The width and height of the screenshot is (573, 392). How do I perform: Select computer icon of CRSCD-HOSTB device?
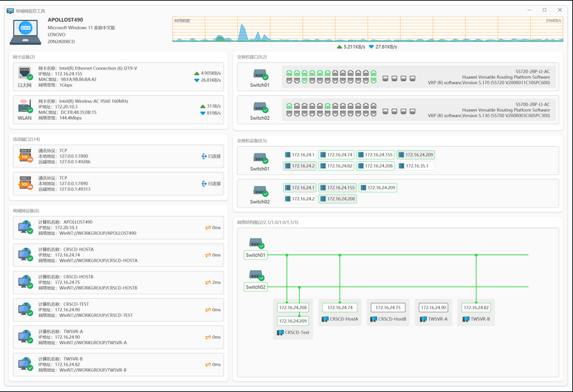click(26, 282)
